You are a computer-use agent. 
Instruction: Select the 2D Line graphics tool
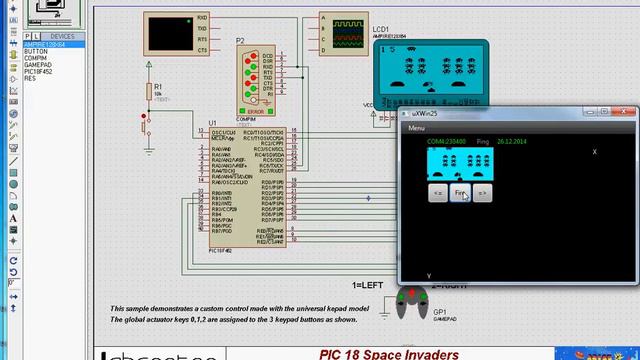[x=13, y=161]
